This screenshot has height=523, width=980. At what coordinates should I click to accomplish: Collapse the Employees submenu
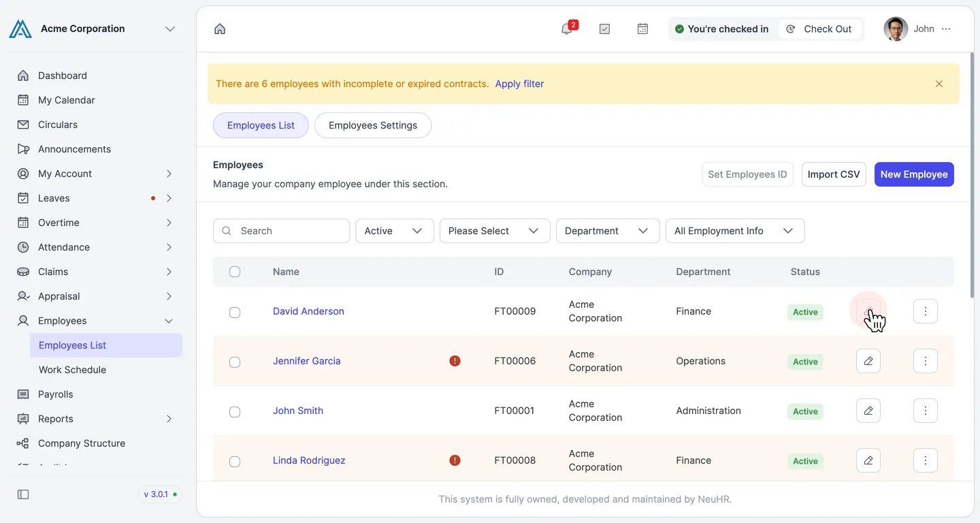[169, 321]
